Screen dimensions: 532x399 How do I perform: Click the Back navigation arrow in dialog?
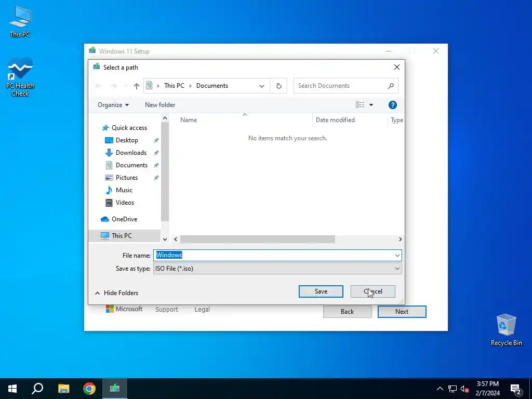click(98, 86)
